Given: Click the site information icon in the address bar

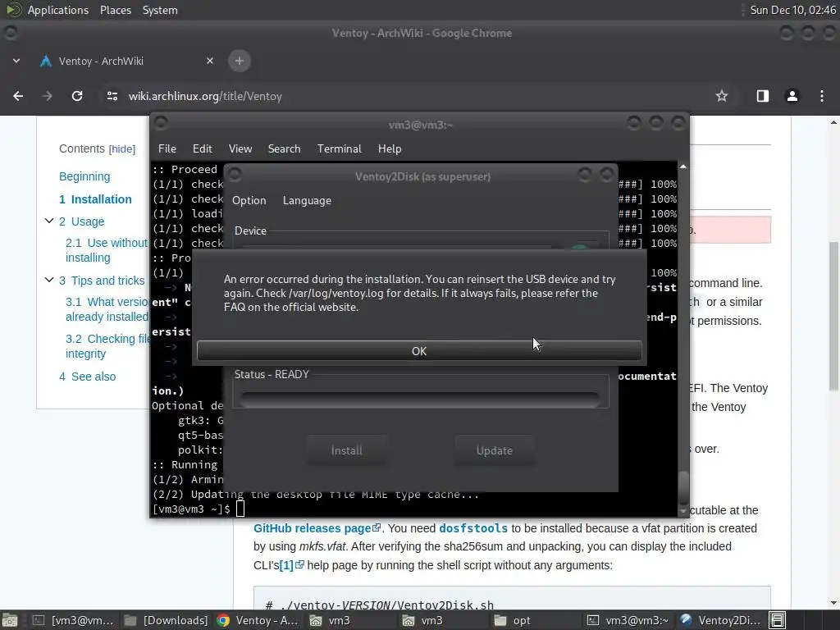Looking at the screenshot, I should click(x=112, y=96).
